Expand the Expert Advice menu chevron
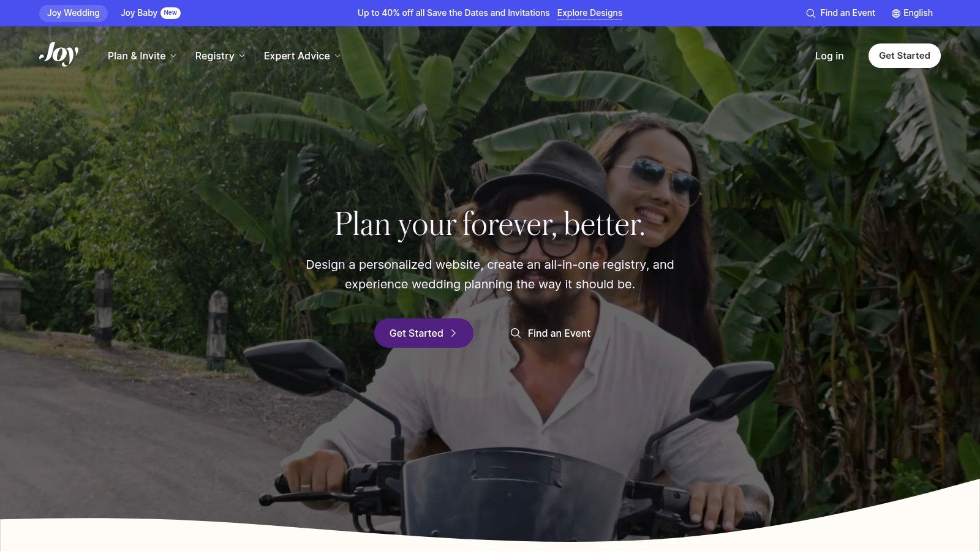Viewport: 980px width, 551px height. click(x=337, y=56)
